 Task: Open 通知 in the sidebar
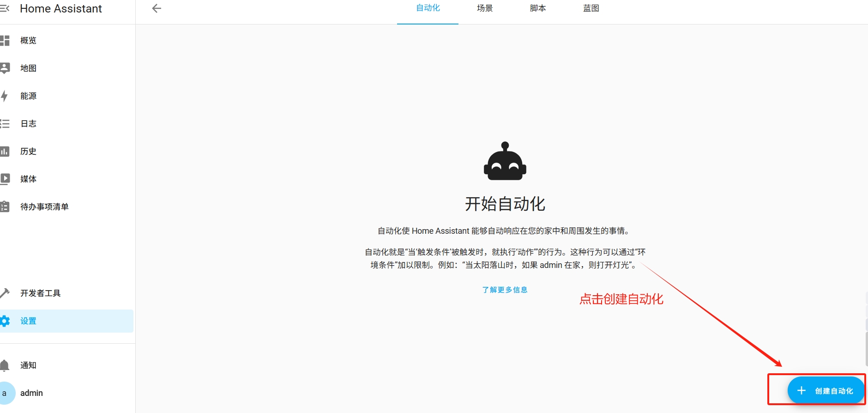pyautogui.click(x=66, y=365)
